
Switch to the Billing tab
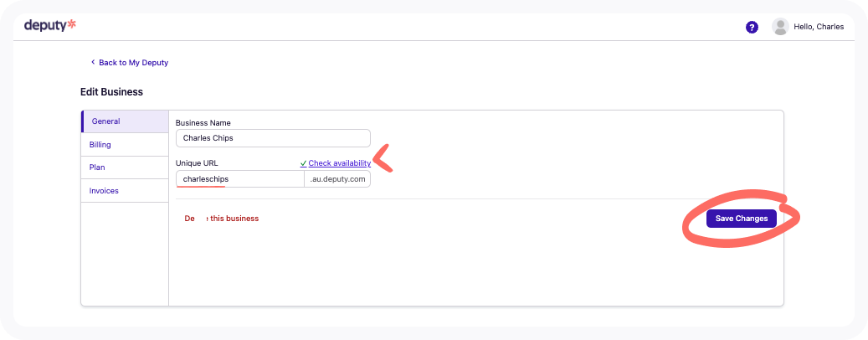click(125, 145)
